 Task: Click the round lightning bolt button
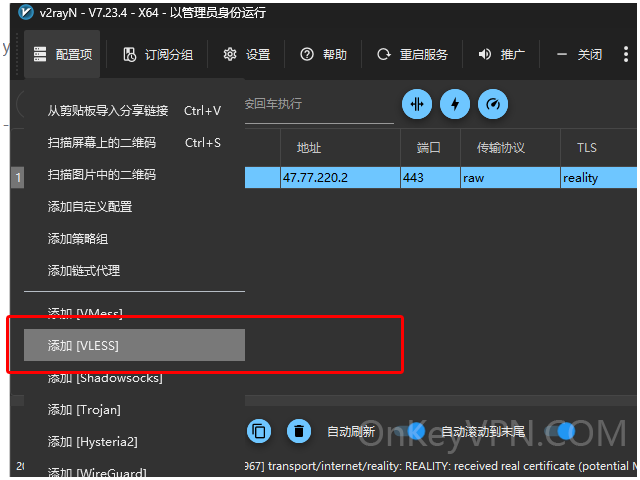[x=455, y=104]
